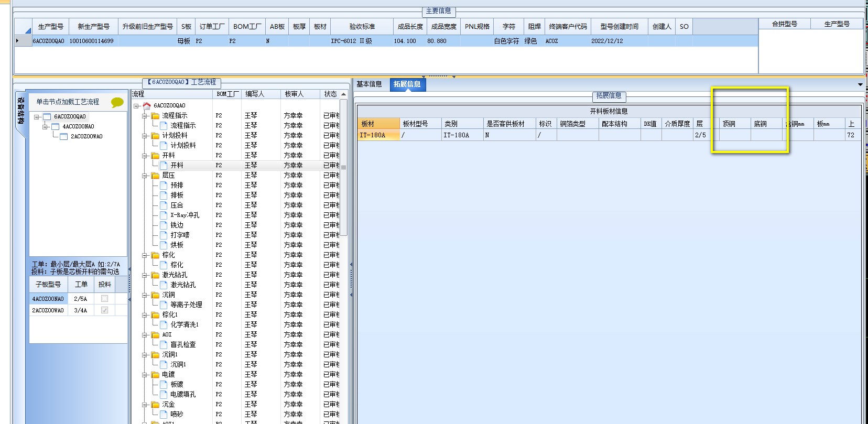This screenshot has width=868, height=424.
Task: Select the 激光钻孔 step under its folder
Action: click(183, 285)
